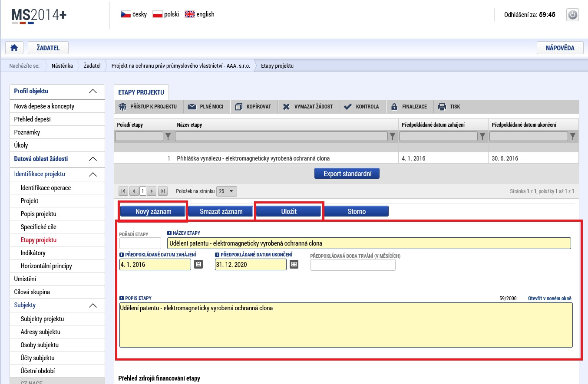Click filter icon for datum zahájení column
The height and width of the screenshot is (384, 588).
tap(482, 136)
